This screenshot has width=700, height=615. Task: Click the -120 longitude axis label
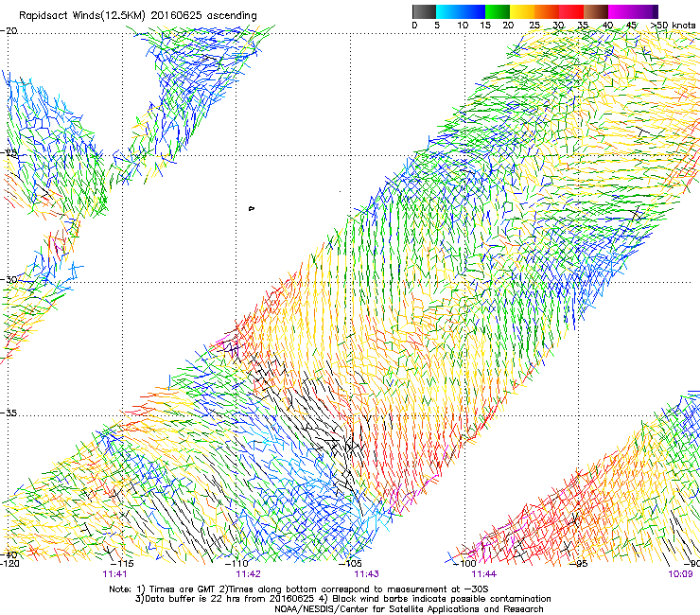click(x=9, y=563)
